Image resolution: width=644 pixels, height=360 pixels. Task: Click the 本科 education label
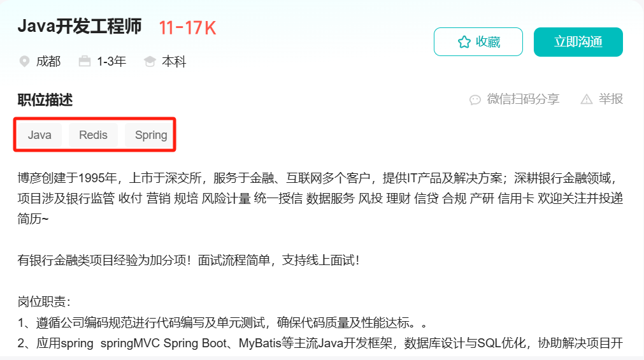tap(174, 62)
